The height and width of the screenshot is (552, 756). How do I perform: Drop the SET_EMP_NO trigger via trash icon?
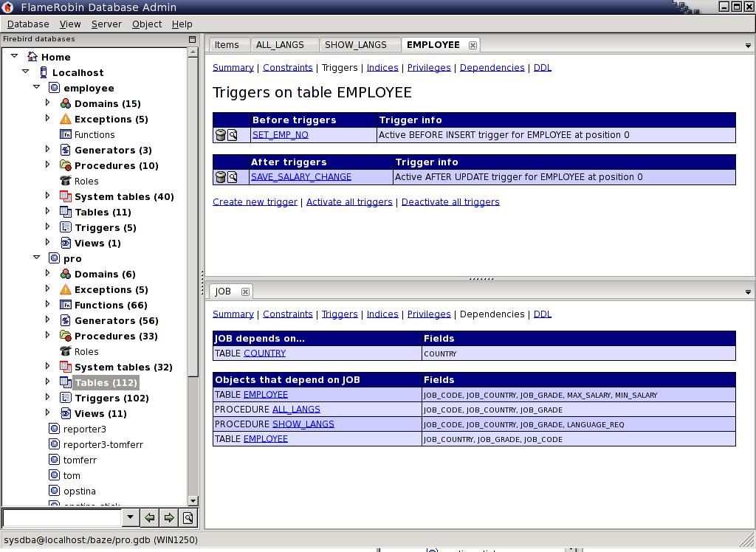pos(220,135)
